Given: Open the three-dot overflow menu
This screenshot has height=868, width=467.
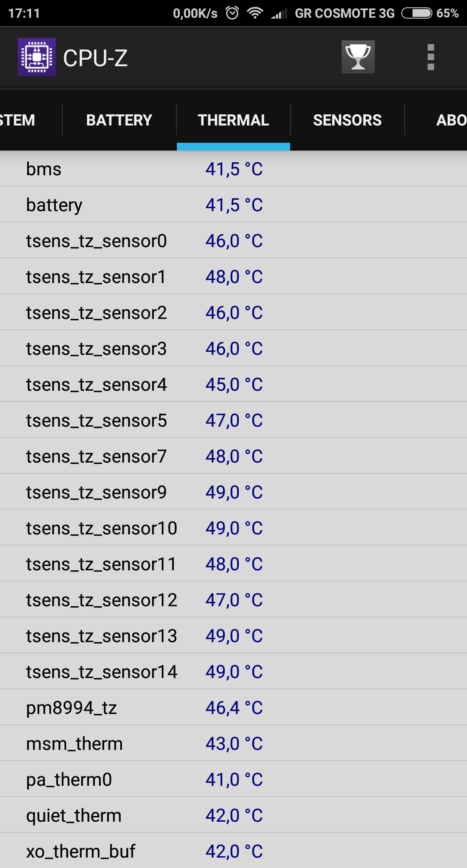Looking at the screenshot, I should [x=430, y=57].
